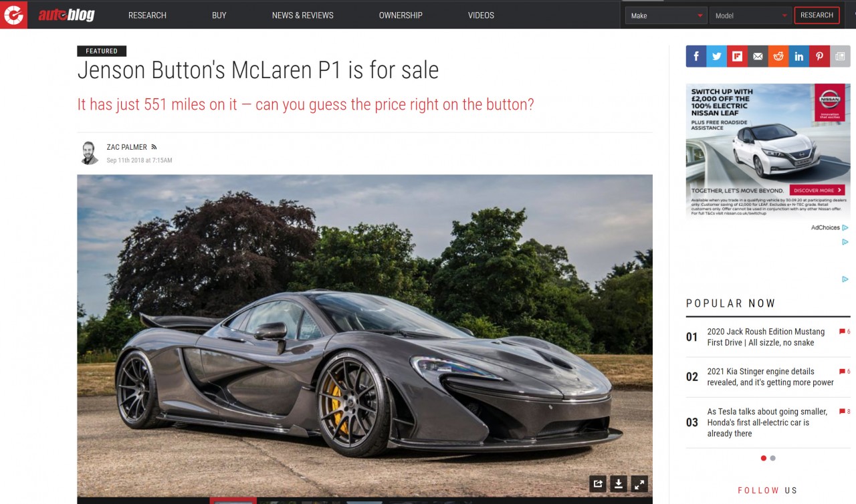Viewport: 856px width, 504px height.
Task: Expand the photo to fullscreen
Action: click(x=639, y=484)
